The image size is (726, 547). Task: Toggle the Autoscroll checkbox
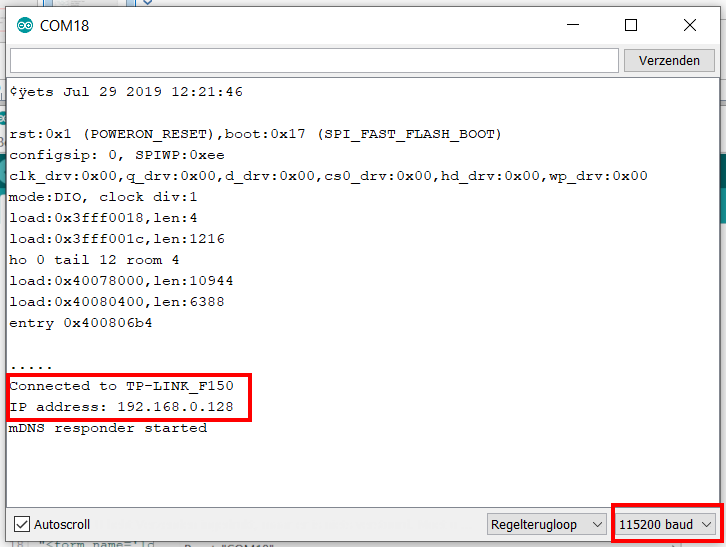click(21, 524)
